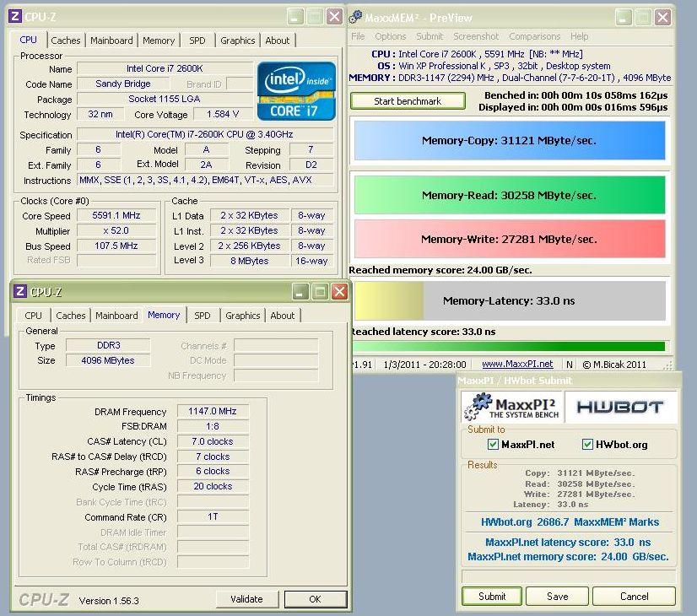Click the Start benchmark button
This screenshot has height=616, width=697.
click(x=408, y=101)
